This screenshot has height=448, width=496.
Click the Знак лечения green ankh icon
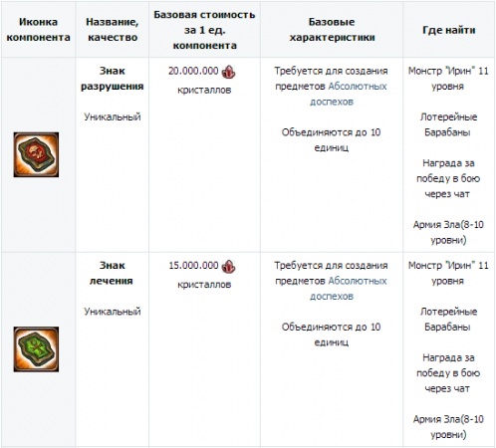[36, 349]
